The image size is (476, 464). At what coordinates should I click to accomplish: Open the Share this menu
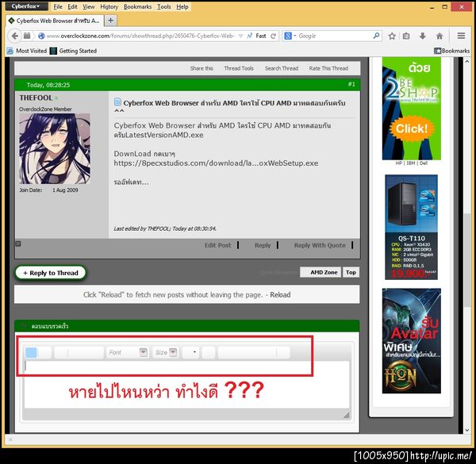click(202, 68)
